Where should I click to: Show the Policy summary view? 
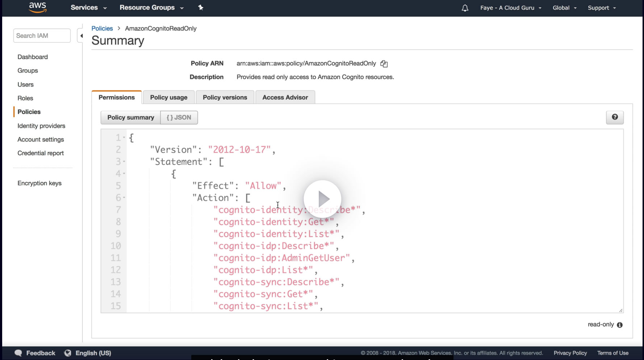131,117
